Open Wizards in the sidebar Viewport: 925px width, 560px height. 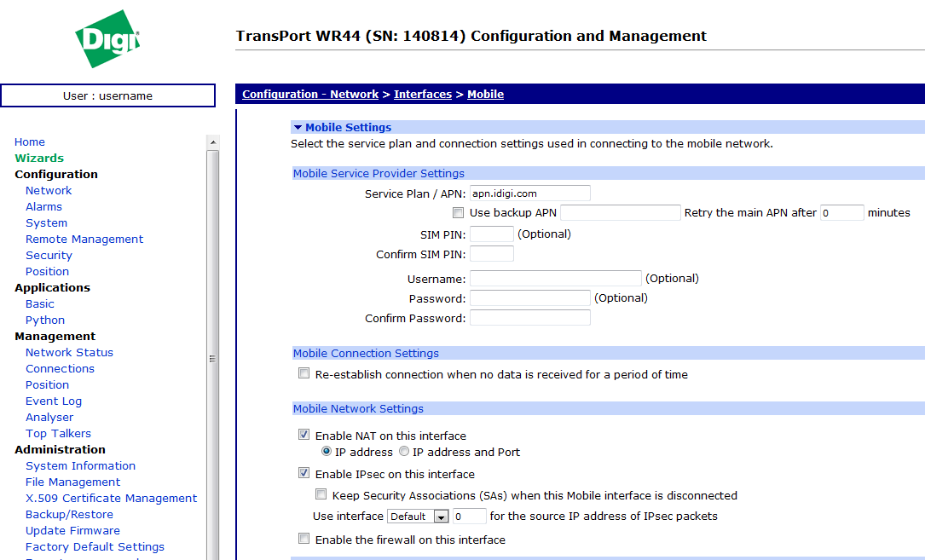[x=39, y=158]
